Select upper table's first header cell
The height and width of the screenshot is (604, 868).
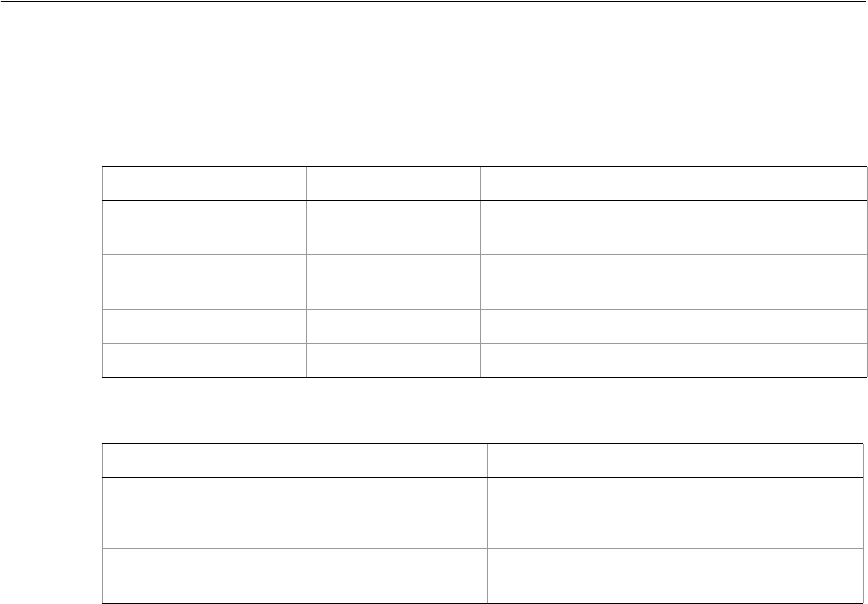[x=205, y=183]
